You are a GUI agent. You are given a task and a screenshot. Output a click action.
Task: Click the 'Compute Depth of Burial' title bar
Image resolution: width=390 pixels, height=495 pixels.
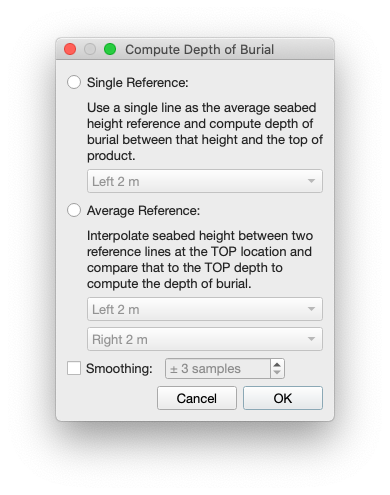click(199, 49)
